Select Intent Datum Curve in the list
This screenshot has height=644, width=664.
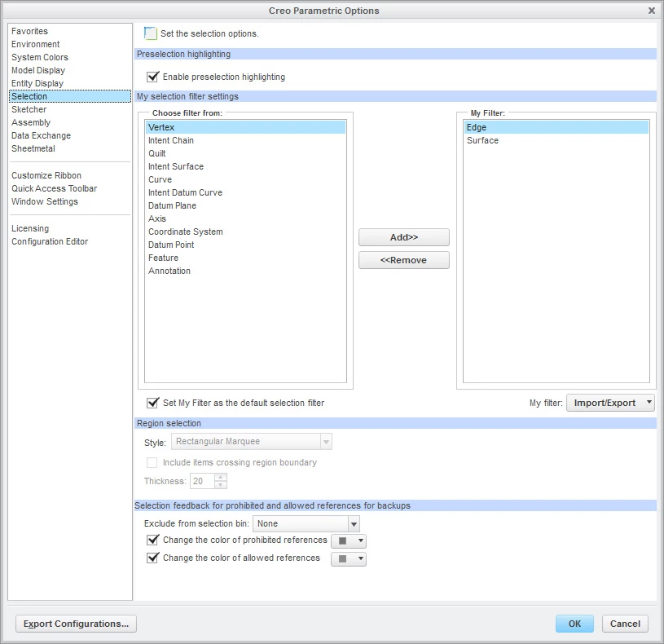(x=245, y=192)
